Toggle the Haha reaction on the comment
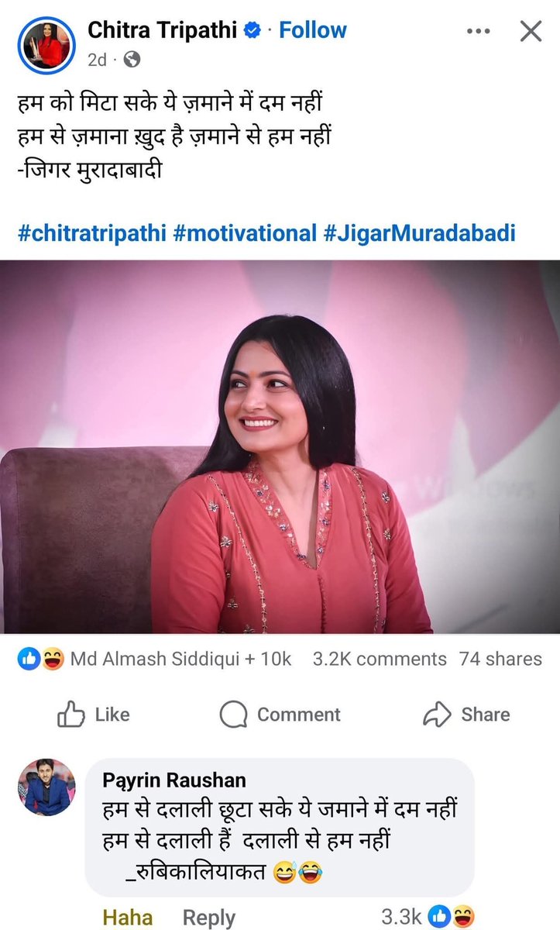The height and width of the screenshot is (930, 560). tap(128, 918)
